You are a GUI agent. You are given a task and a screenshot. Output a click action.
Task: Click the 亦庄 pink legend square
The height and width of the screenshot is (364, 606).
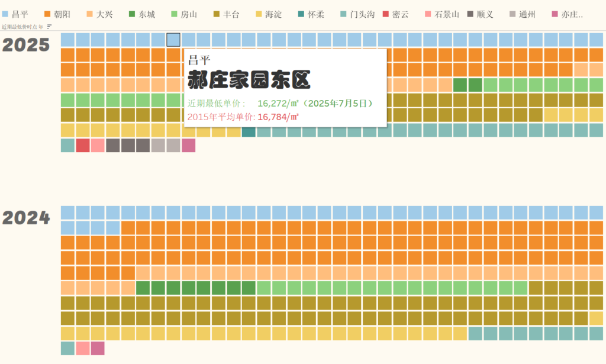pos(555,14)
